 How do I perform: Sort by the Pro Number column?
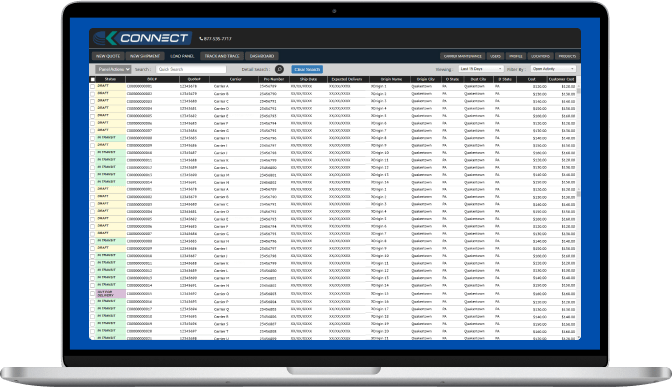coord(274,79)
